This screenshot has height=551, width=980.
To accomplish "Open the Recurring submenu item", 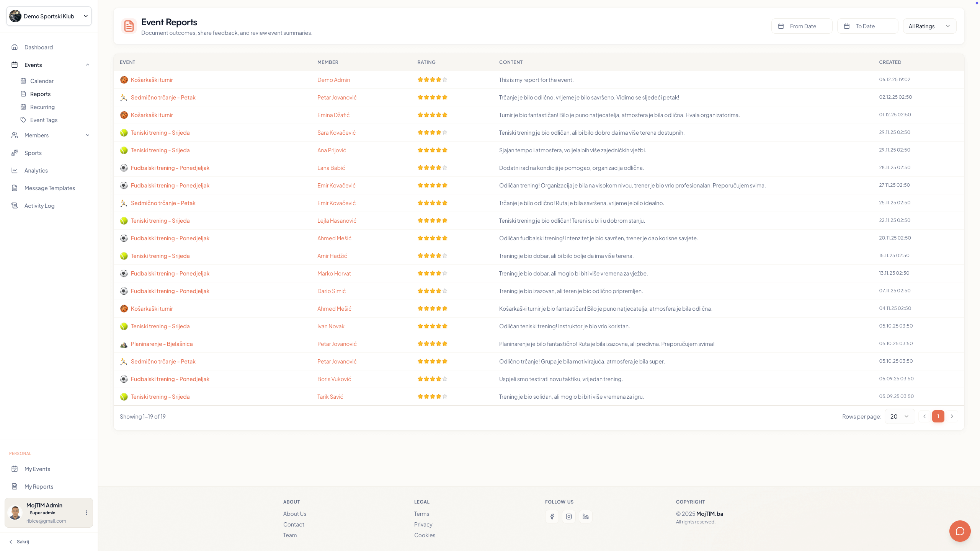I will tap(42, 107).
